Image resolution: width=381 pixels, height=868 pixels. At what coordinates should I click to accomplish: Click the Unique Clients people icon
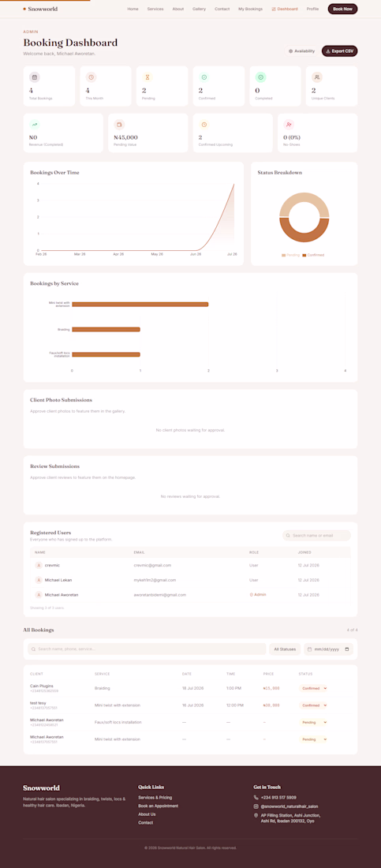pos(317,77)
